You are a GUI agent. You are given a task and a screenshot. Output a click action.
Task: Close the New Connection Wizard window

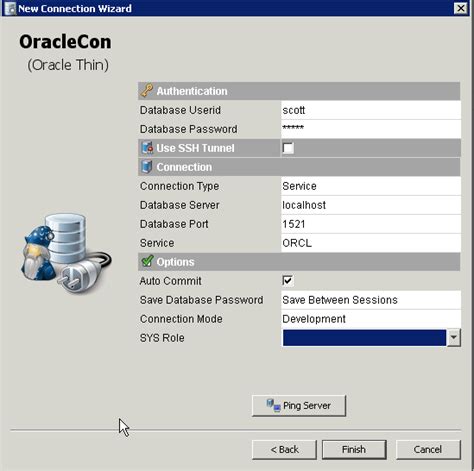[461, 8]
